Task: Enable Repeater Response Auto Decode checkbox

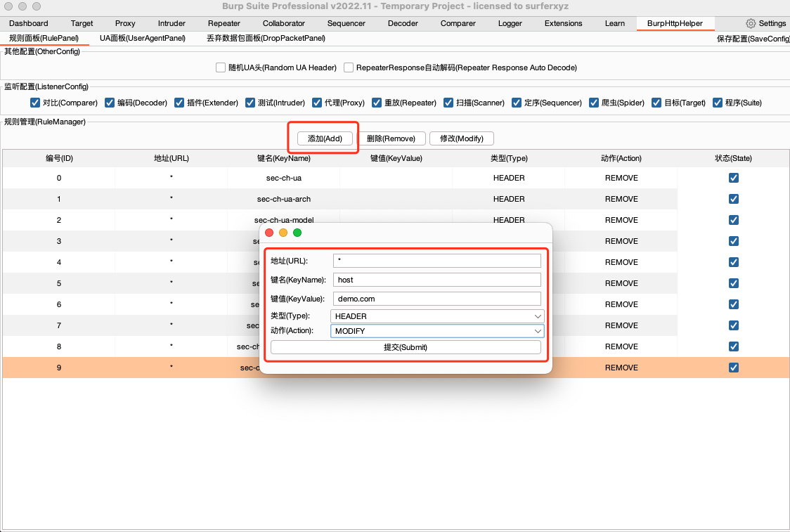Action: pos(348,67)
